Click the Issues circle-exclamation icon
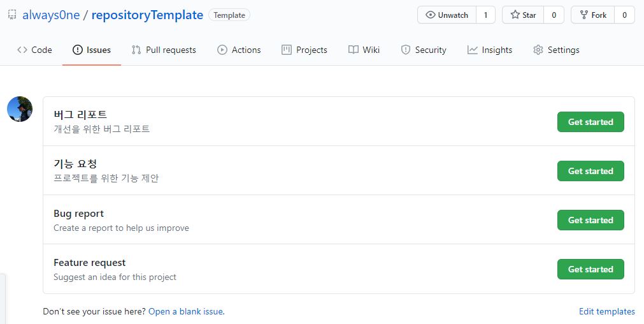644x324 pixels. 77,50
